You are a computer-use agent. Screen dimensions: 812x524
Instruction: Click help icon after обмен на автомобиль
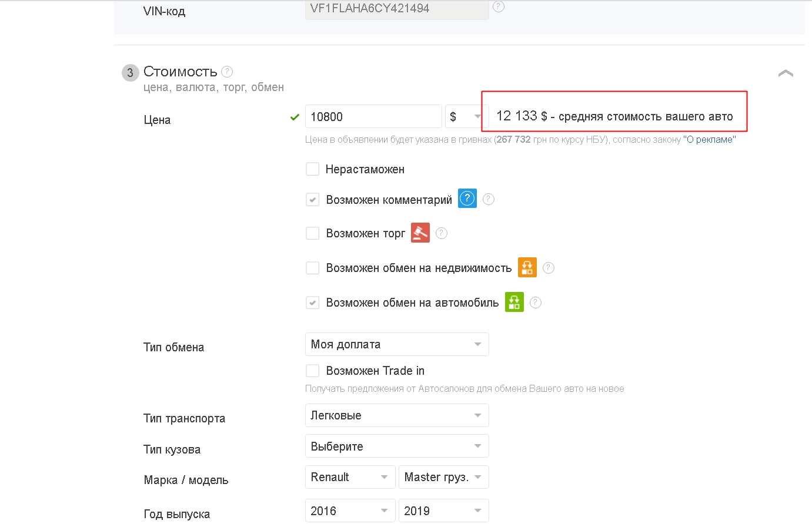536,303
